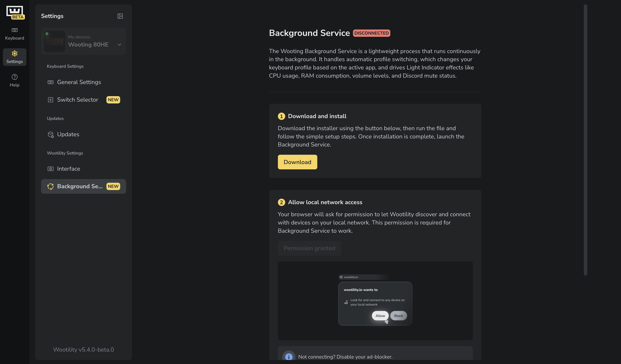Click the Wooting BETA logo
The image size is (621, 364).
tap(15, 12)
